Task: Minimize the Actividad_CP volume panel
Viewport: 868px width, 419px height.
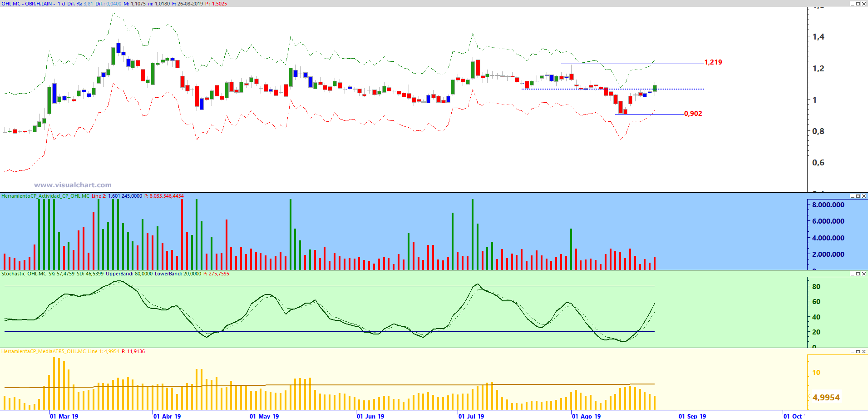Action: [852, 196]
